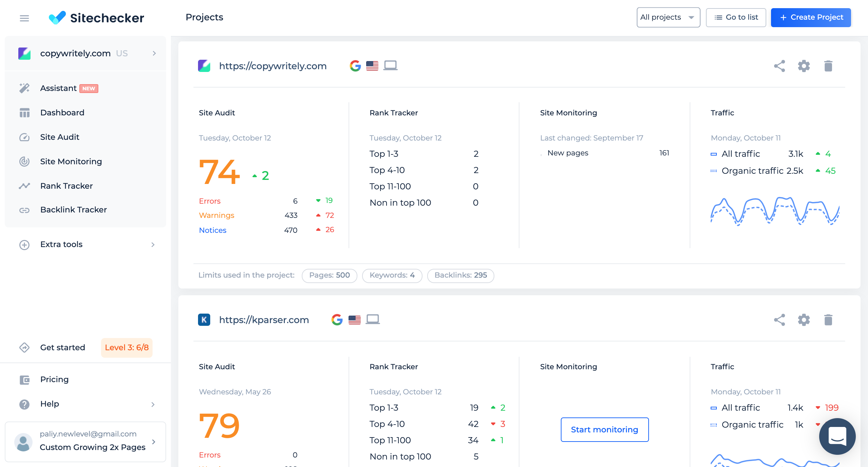Click Warnings link in copywritely.com Site Audit
Image resolution: width=868 pixels, height=467 pixels.
click(216, 215)
